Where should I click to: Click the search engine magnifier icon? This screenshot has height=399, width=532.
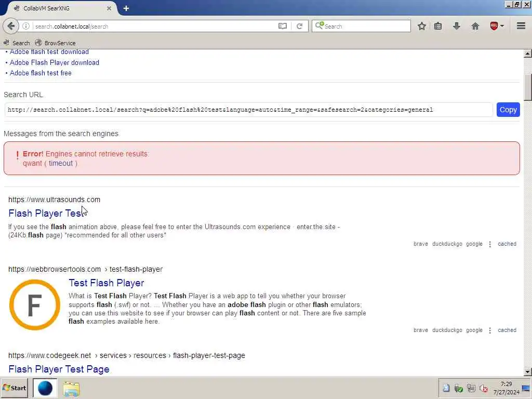coord(320,26)
